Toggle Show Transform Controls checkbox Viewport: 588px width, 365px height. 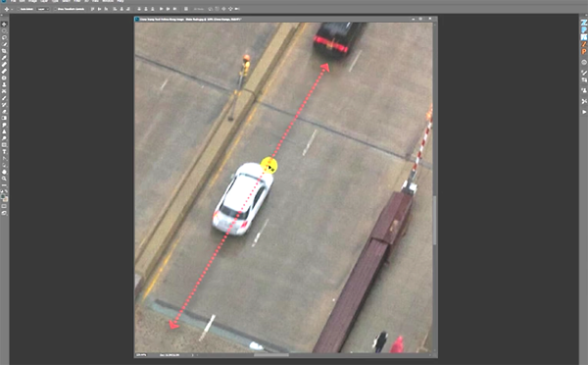(x=55, y=9)
